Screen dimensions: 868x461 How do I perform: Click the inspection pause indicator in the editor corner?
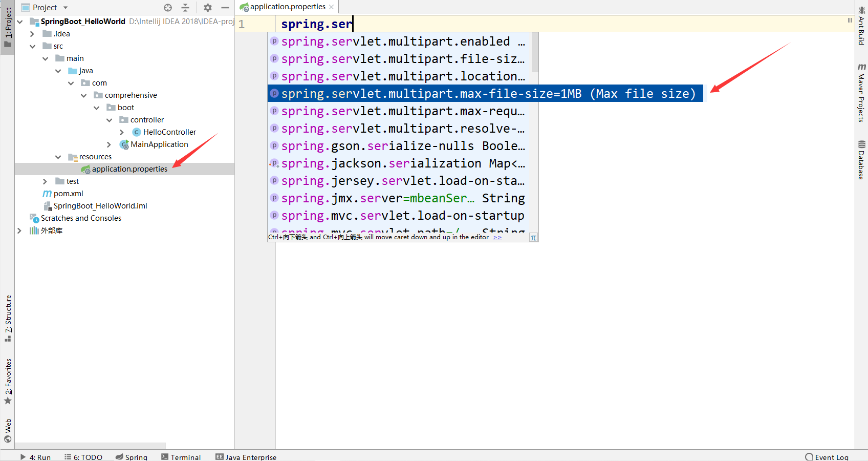point(850,20)
